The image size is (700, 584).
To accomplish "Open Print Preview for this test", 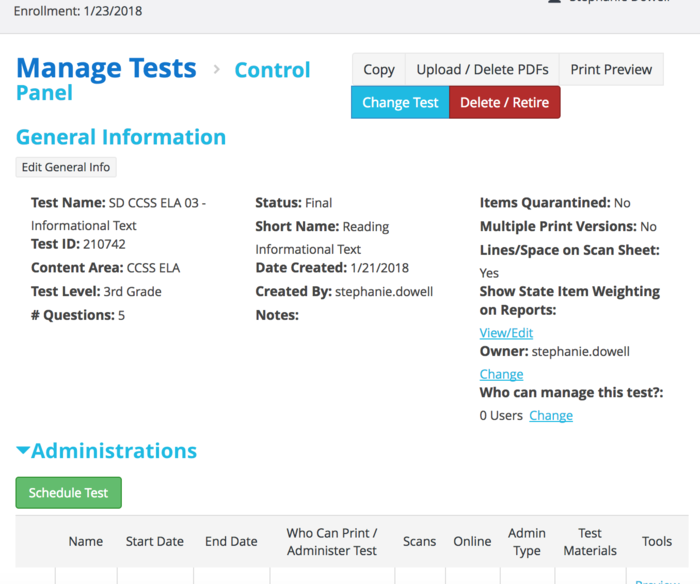I will 610,69.
